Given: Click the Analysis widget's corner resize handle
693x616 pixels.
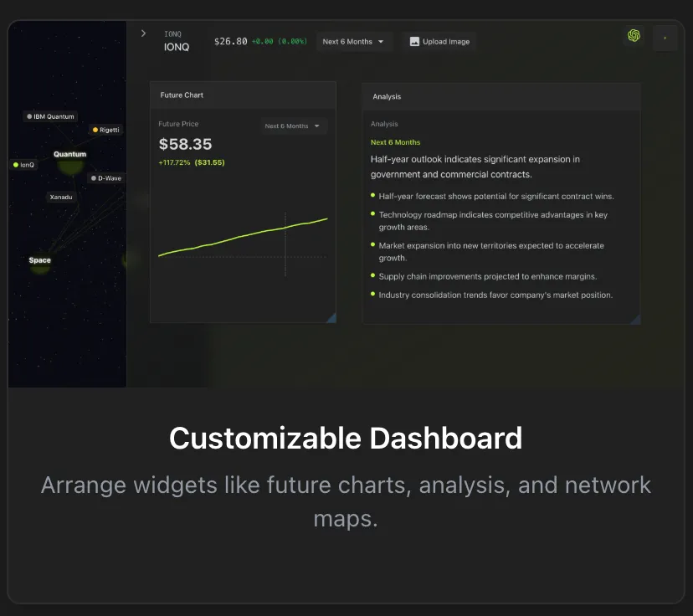Looking at the screenshot, I should [635, 319].
